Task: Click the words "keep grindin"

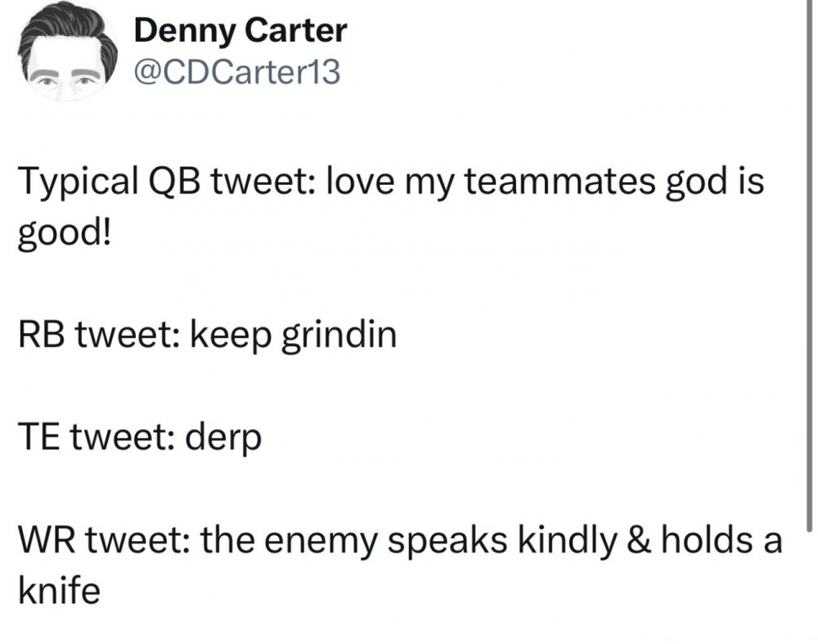Action: [x=294, y=336]
